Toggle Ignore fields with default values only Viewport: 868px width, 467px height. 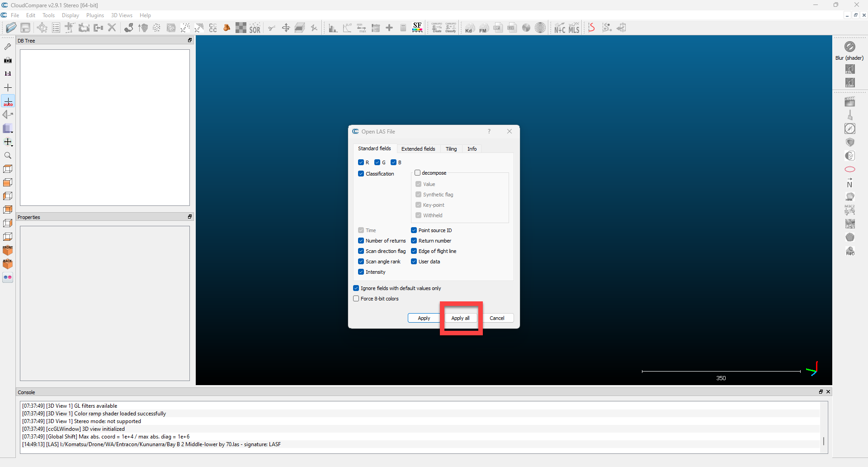[x=356, y=288]
